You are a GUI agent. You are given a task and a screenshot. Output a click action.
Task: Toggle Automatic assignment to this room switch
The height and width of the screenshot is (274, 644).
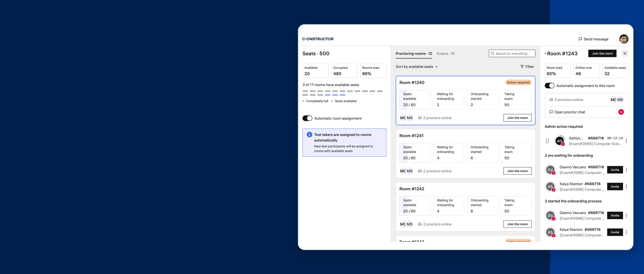click(550, 86)
